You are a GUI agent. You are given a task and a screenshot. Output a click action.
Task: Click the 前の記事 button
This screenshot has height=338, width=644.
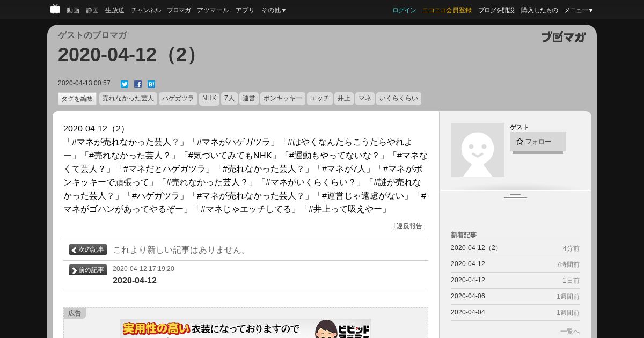click(x=88, y=270)
